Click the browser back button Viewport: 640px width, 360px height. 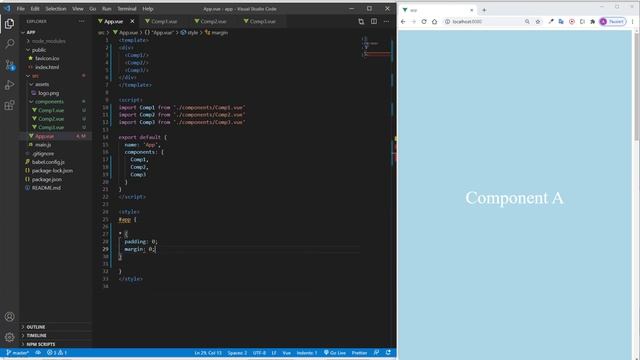pyautogui.click(x=403, y=22)
